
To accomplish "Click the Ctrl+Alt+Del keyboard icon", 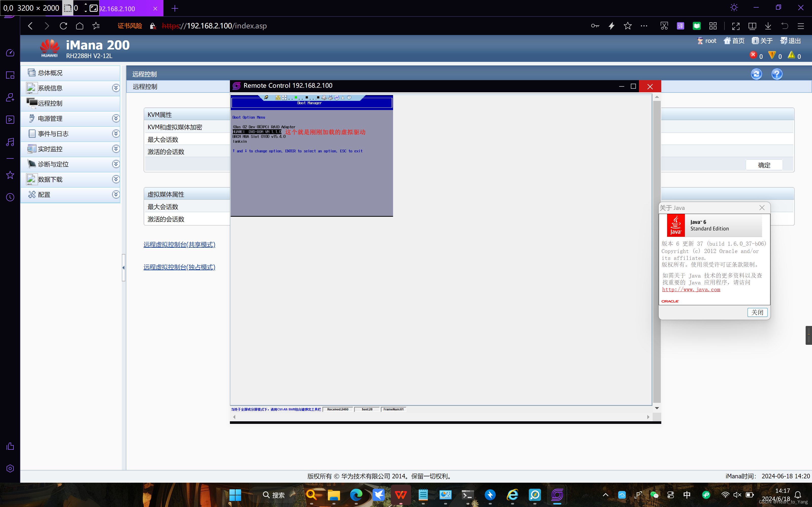I will (278, 98).
